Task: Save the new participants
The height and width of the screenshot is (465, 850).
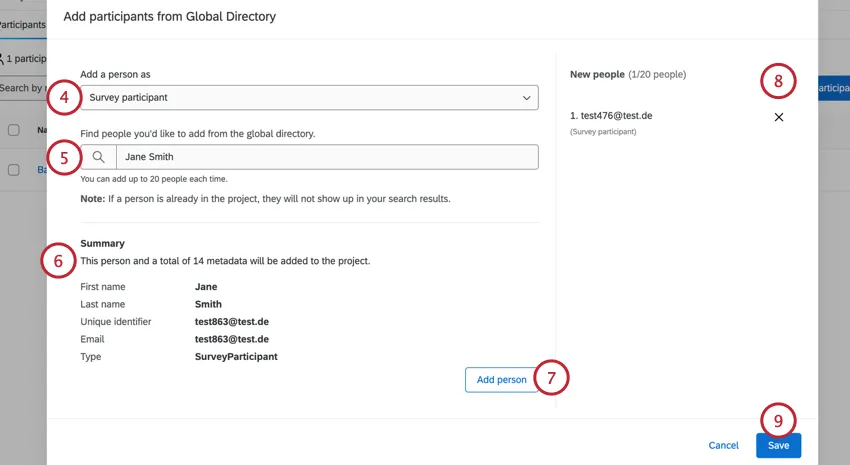Action: 778,445
